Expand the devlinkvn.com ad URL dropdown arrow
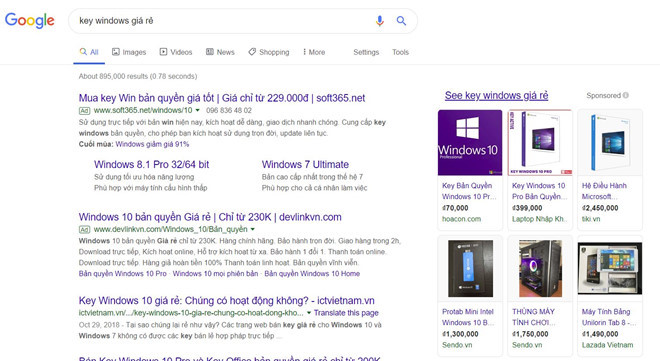 click(253, 229)
